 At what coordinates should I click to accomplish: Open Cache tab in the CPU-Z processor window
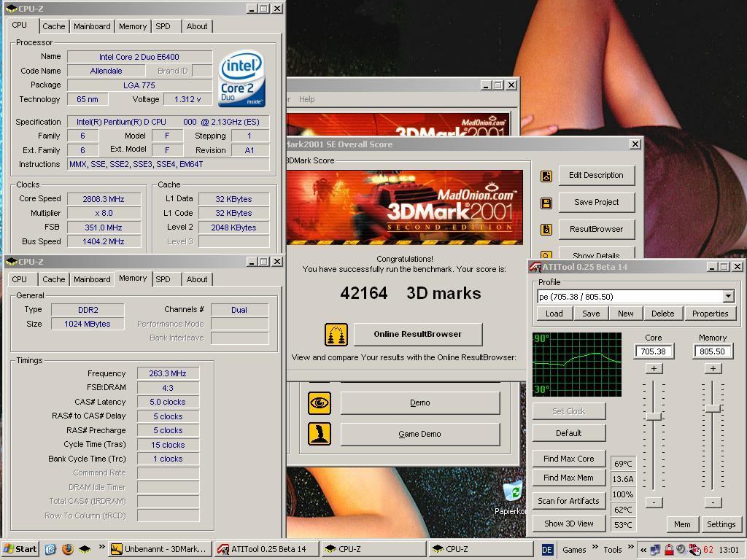click(54, 26)
